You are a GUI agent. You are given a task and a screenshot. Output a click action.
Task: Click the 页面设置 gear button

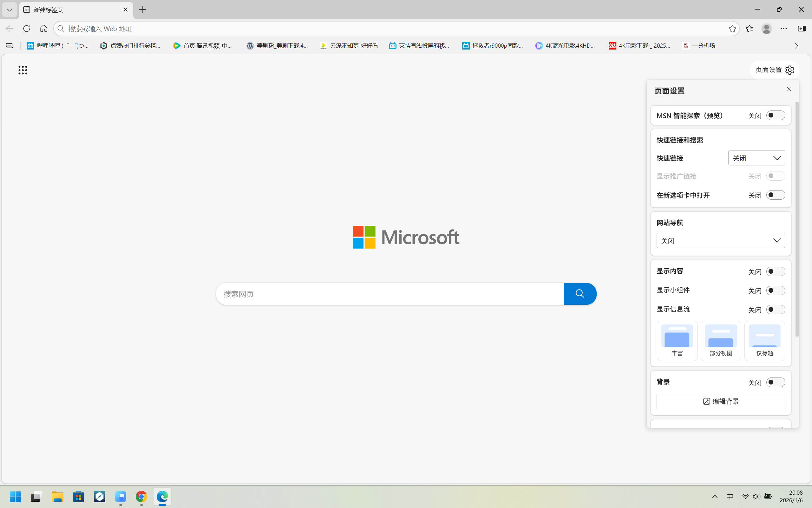(775, 70)
